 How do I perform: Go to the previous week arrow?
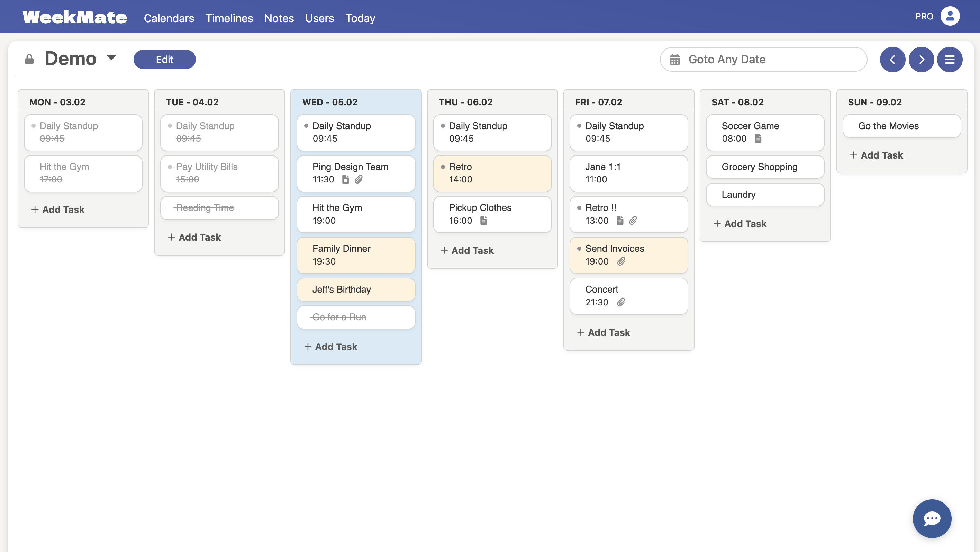pos(892,59)
